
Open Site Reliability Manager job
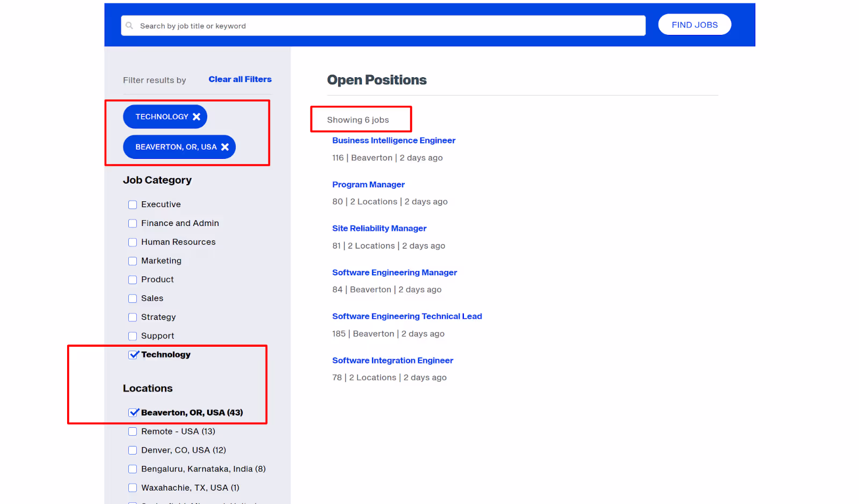tap(379, 228)
